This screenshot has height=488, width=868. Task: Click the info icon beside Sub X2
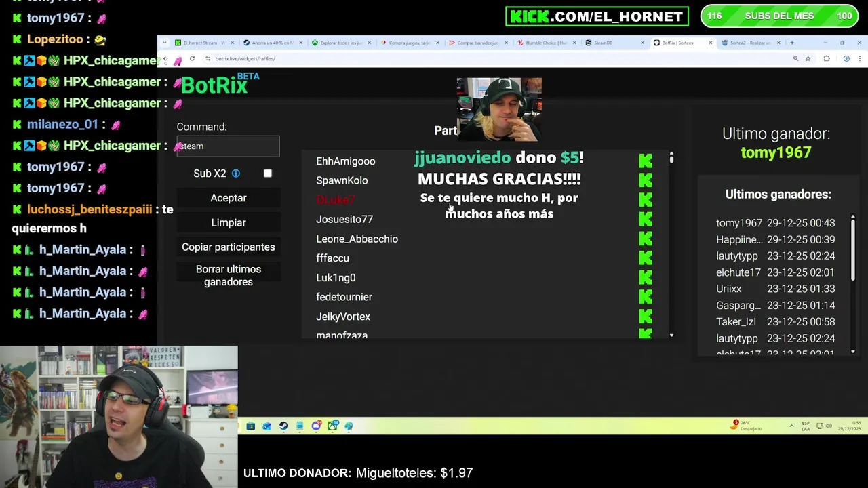point(236,174)
